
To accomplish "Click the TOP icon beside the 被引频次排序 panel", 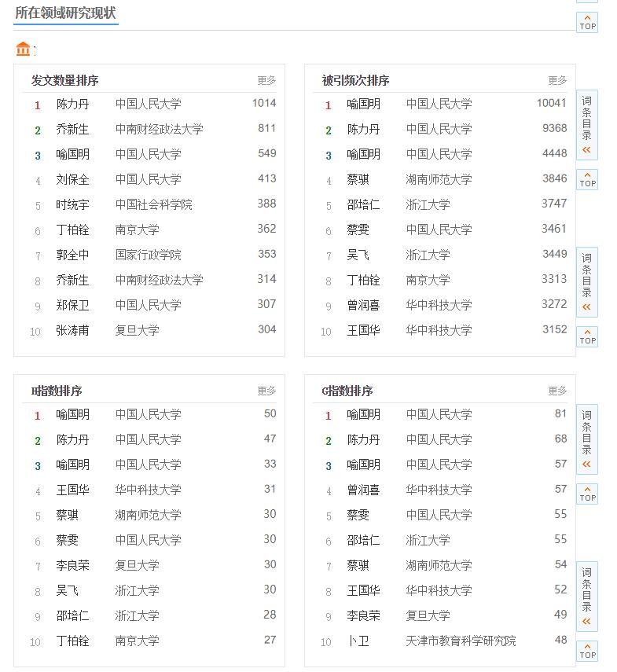I will coord(587,180).
